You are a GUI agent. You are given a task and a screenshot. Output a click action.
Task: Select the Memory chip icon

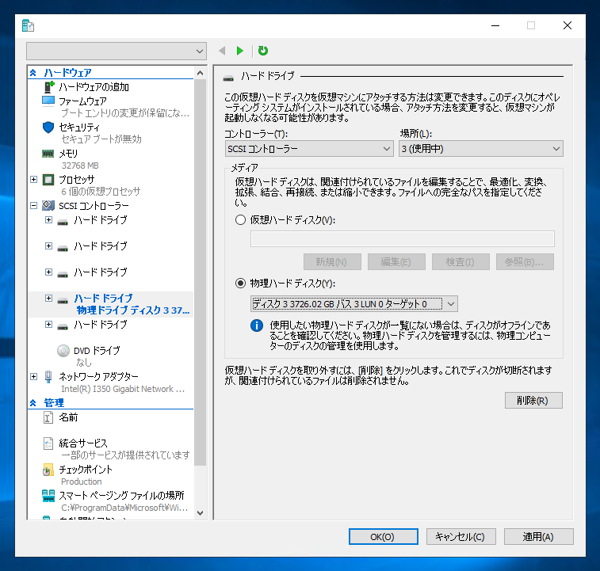[x=48, y=153]
